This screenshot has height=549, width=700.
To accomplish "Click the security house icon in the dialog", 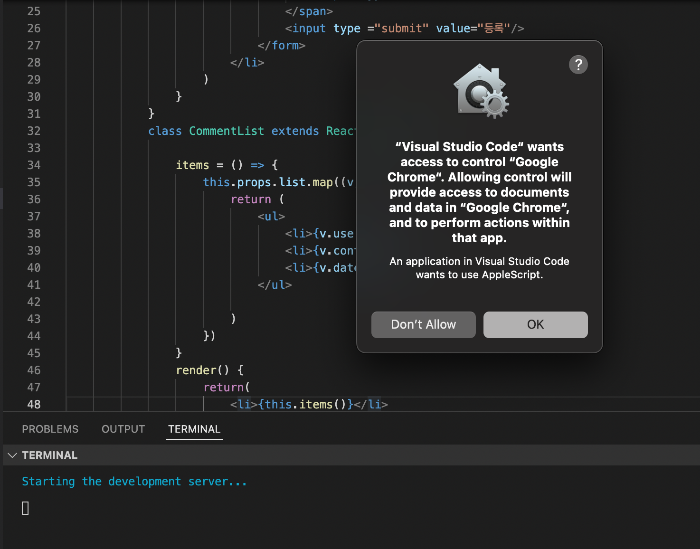I will click(481, 91).
